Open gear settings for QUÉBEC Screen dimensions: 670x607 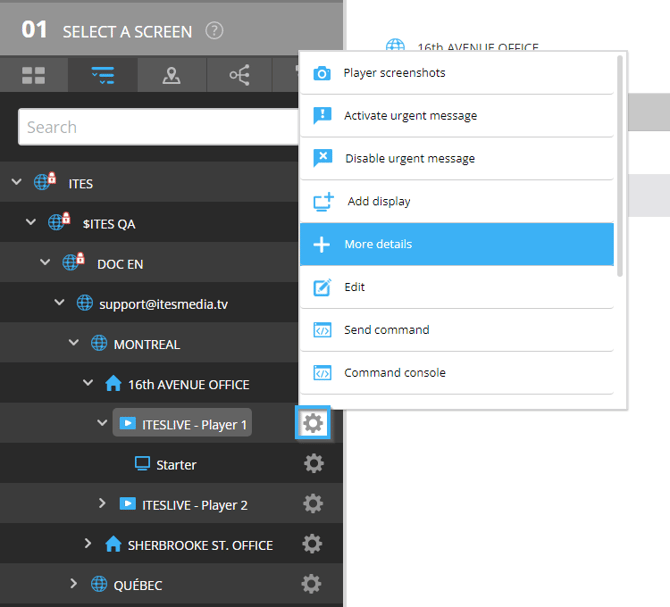(311, 584)
